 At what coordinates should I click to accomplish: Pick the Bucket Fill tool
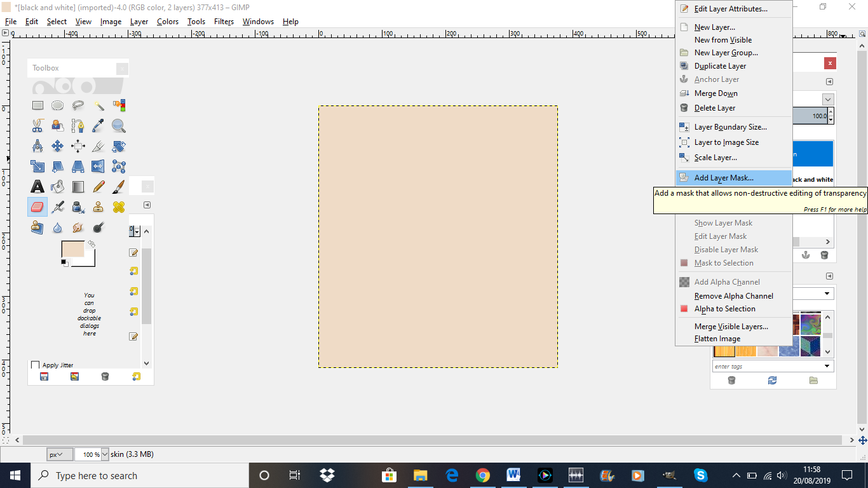click(x=57, y=186)
